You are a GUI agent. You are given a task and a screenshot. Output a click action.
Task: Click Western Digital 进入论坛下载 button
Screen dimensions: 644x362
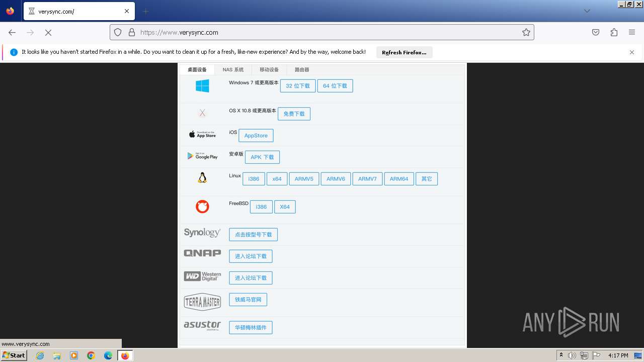click(x=251, y=278)
